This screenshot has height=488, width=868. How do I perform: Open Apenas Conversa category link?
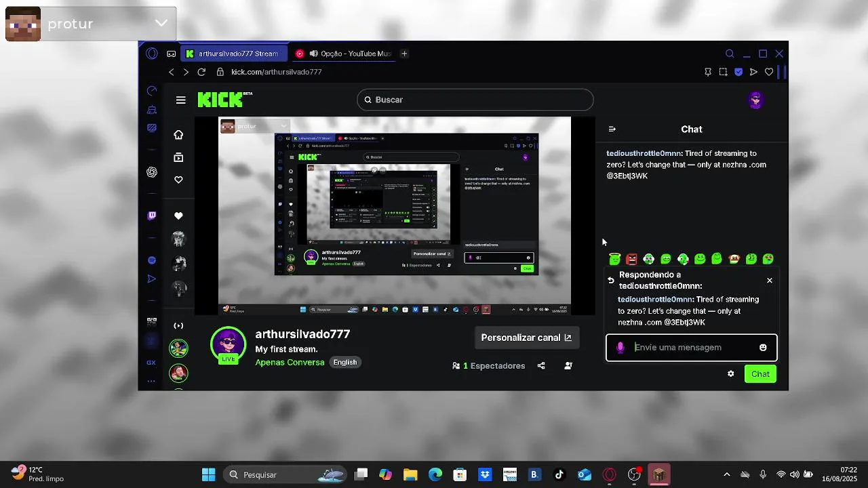tap(290, 363)
